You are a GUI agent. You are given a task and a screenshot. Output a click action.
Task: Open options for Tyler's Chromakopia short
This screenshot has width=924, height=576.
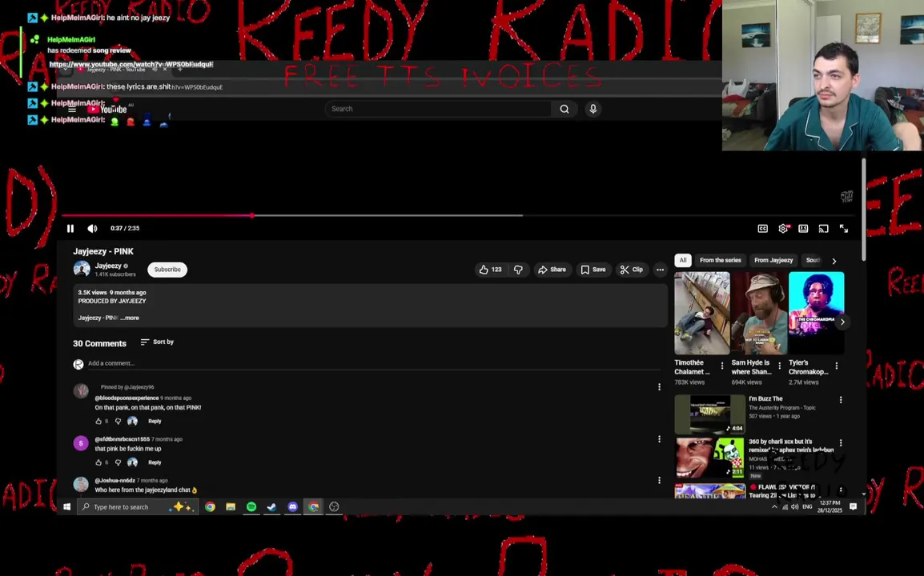click(837, 366)
